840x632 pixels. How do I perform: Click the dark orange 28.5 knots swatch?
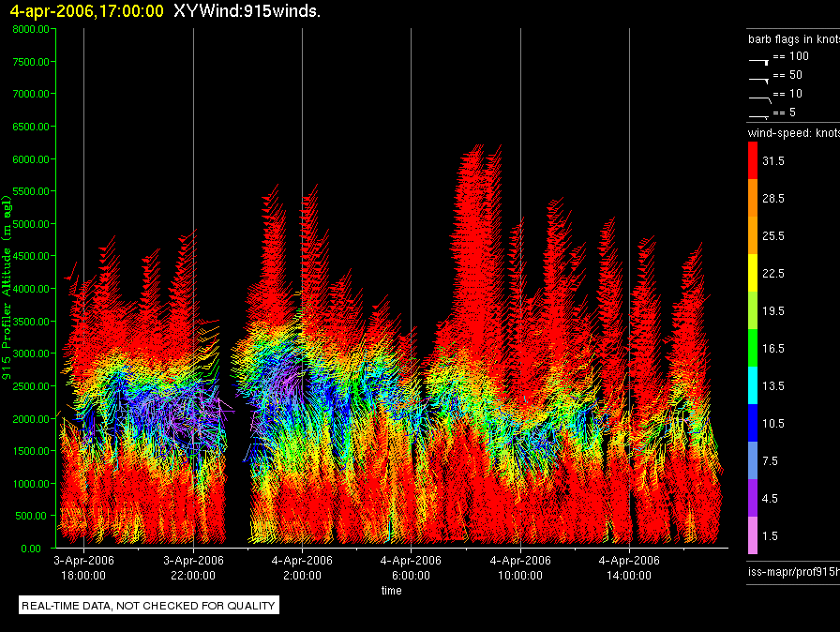pyautogui.click(x=753, y=198)
